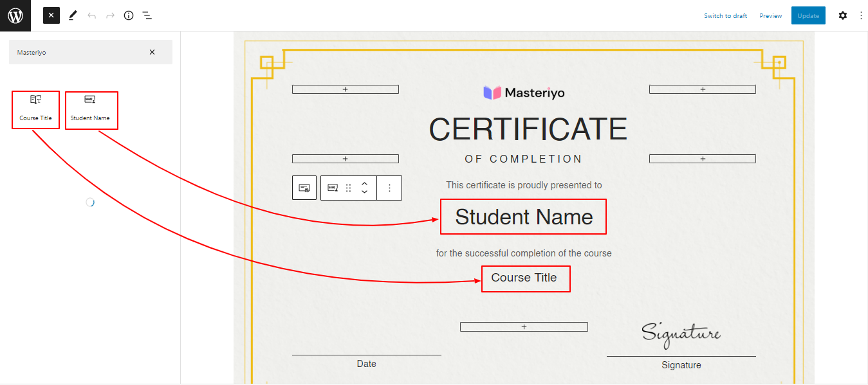
Task: Select the handwritten Signature image
Action: point(681,336)
